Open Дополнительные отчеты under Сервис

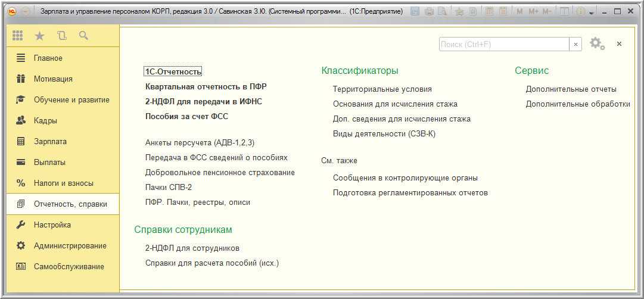coord(571,89)
